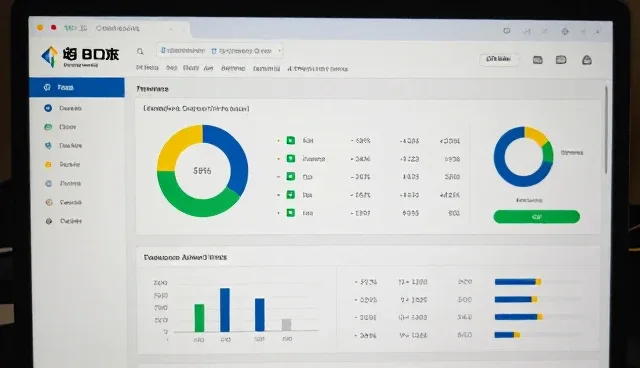Click the search magnifier icon in header
This screenshot has height=368, width=640.
pos(140,51)
